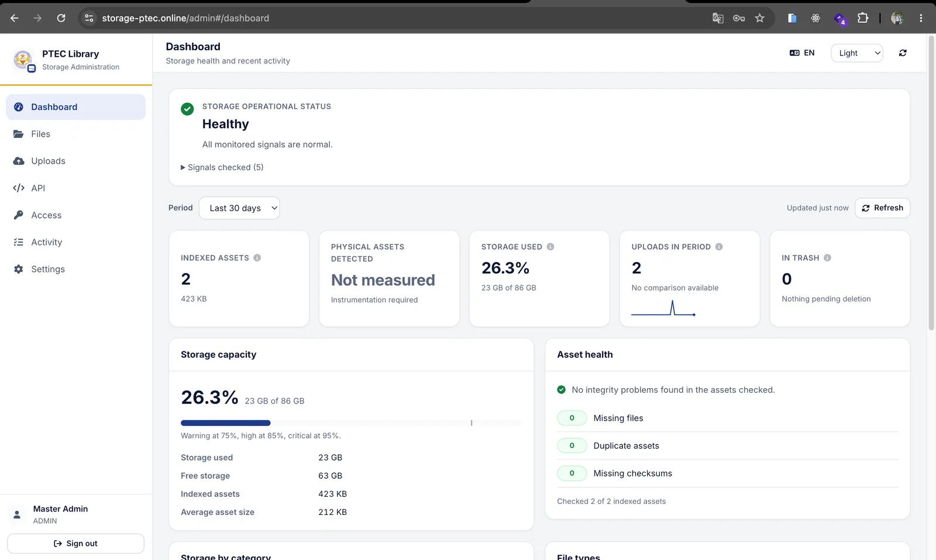This screenshot has width=936, height=560.
Task: Open the Last 30 days period dropdown
Action: click(x=239, y=208)
